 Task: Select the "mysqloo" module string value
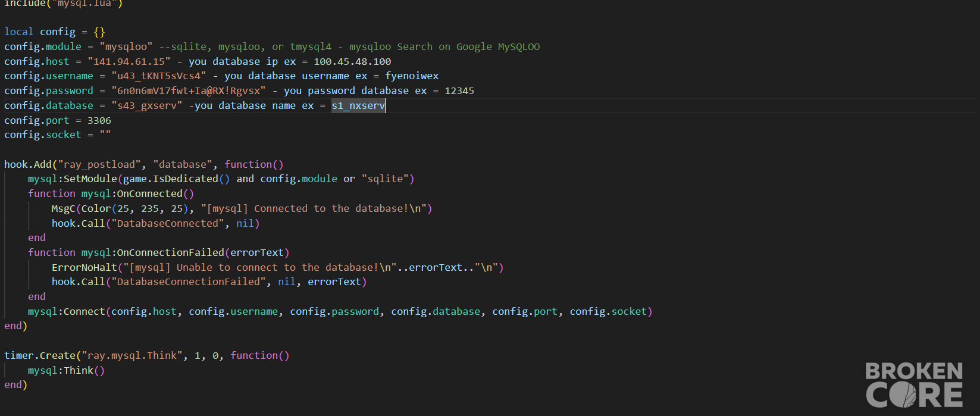126,46
